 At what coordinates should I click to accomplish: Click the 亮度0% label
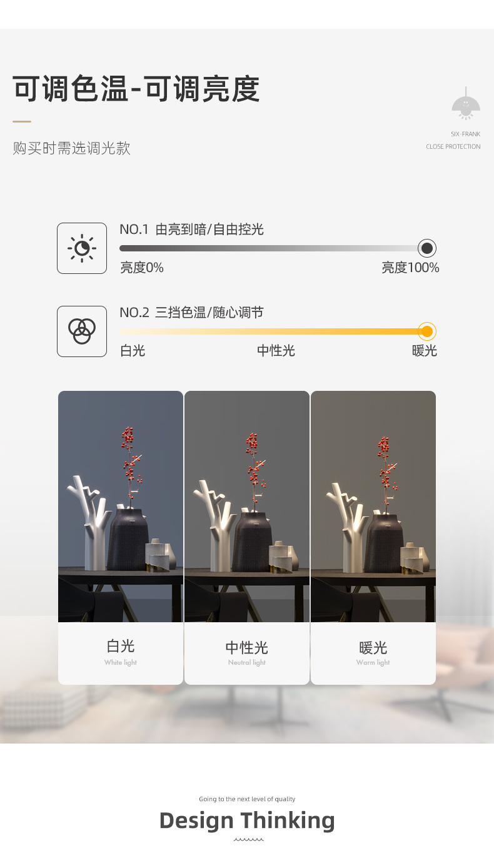click(x=142, y=268)
